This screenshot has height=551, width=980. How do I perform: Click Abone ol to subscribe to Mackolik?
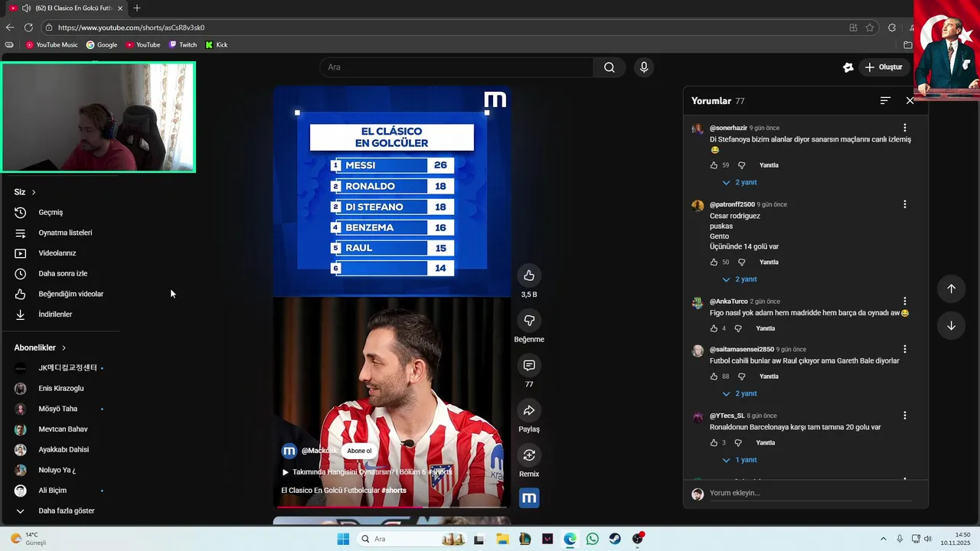(359, 451)
